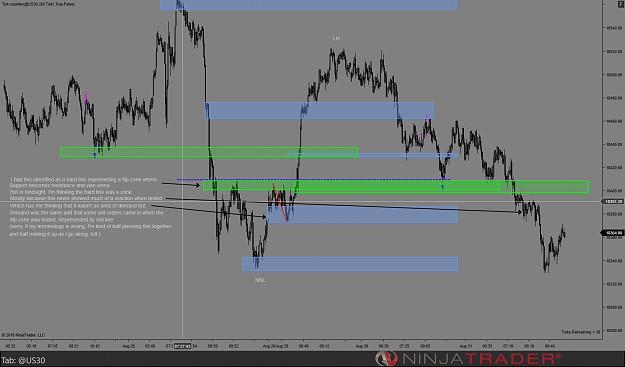Click the Tick counter(@US30 indicator label

(38, 4)
